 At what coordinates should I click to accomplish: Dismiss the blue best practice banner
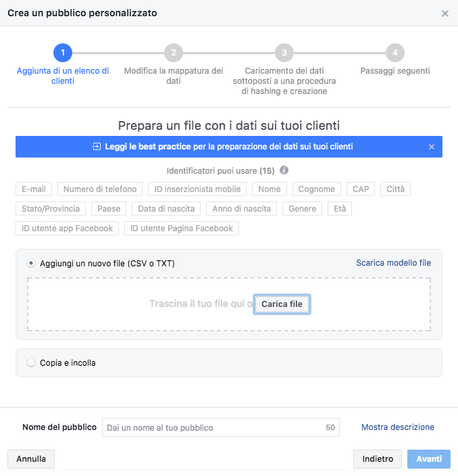(x=431, y=147)
